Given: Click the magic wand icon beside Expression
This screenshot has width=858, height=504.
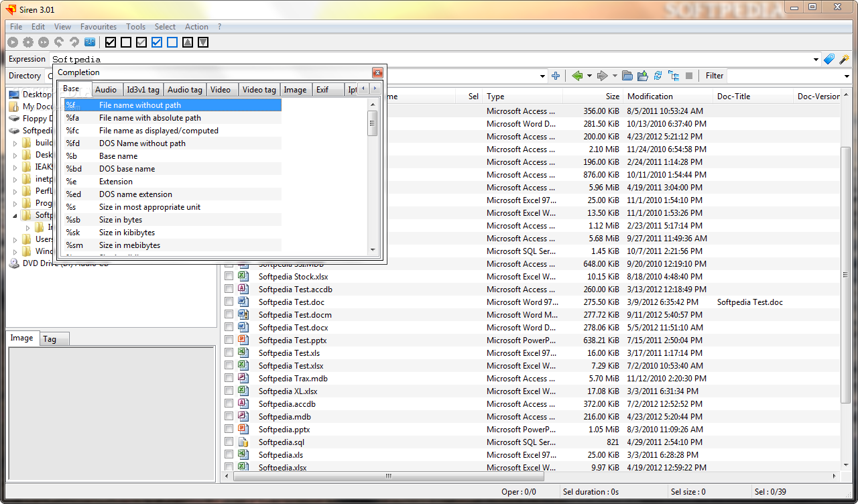Looking at the screenshot, I should tap(845, 59).
